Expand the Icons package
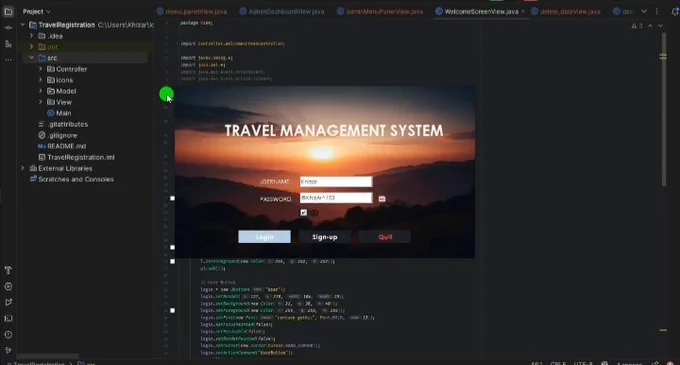680x365 pixels. [40, 80]
